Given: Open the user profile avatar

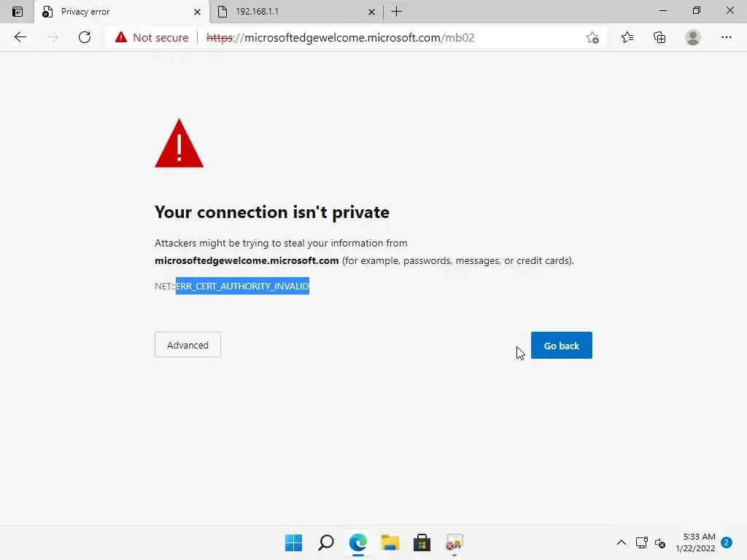Looking at the screenshot, I should click(x=693, y=37).
